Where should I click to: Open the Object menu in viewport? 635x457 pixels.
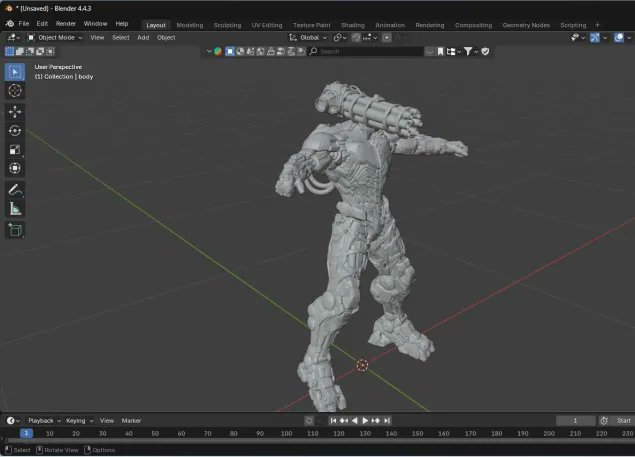tap(166, 38)
